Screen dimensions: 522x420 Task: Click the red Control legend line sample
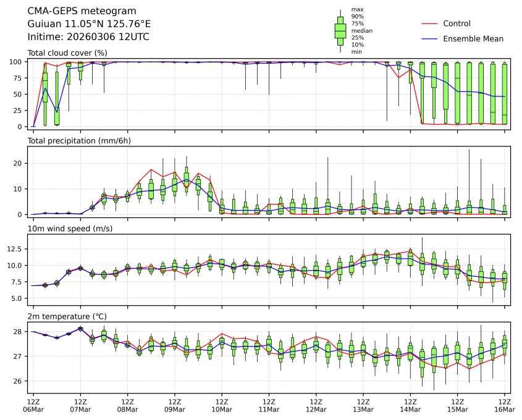[429, 23]
